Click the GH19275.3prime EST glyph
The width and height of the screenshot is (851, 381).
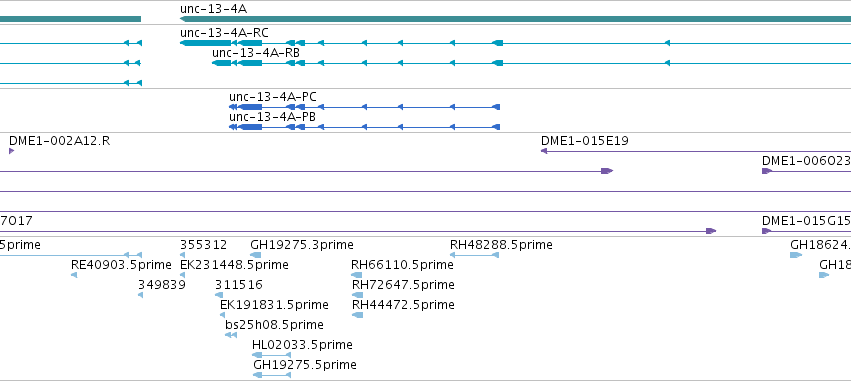(x=256, y=255)
